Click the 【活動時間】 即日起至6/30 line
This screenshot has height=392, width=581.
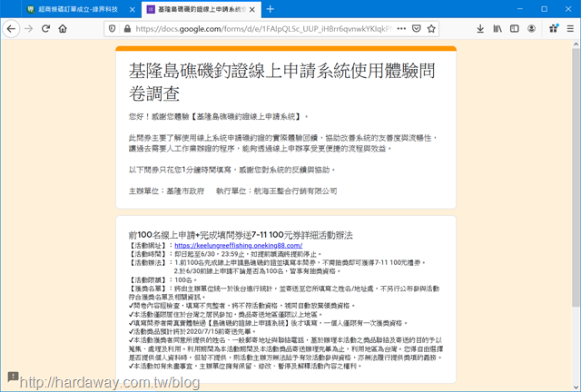[x=225, y=254]
